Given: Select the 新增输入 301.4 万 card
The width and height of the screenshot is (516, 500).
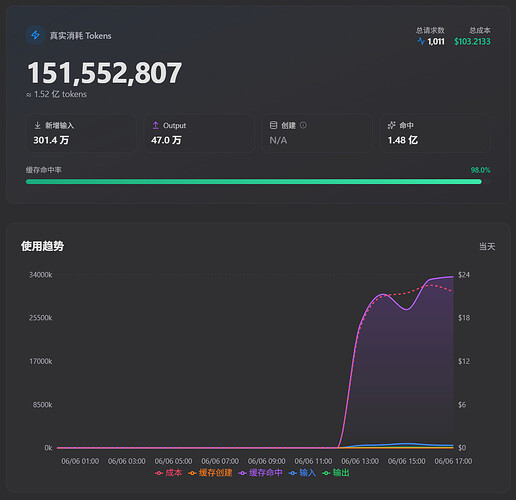Looking at the screenshot, I should coord(81,133).
